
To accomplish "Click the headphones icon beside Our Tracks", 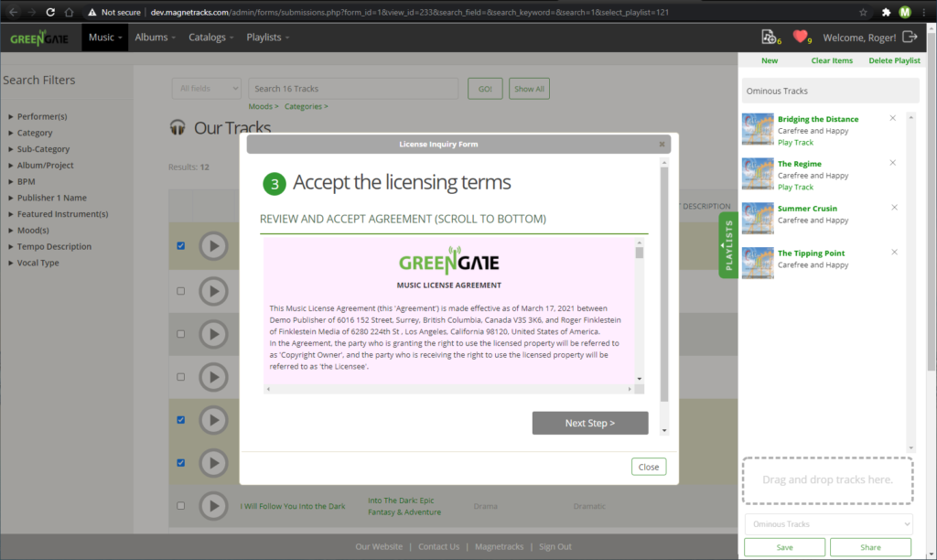I will tap(178, 127).
